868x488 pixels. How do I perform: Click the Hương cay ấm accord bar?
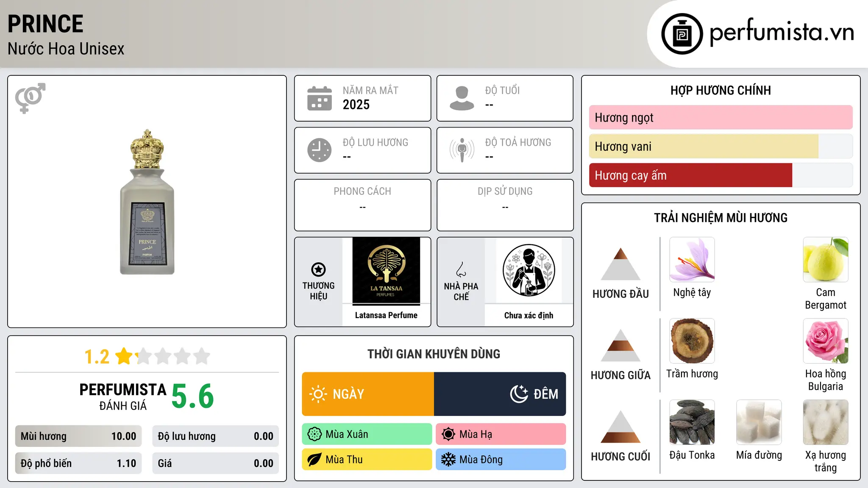[x=721, y=175]
